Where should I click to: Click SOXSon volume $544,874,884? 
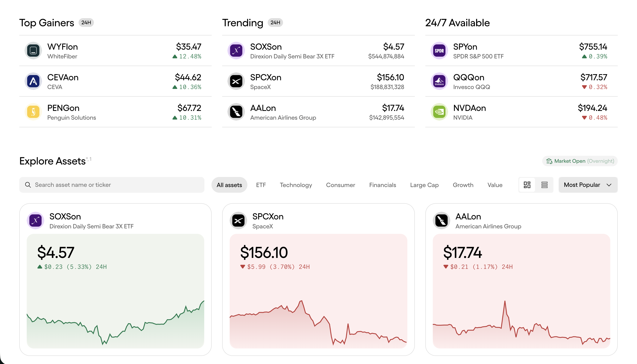click(386, 56)
